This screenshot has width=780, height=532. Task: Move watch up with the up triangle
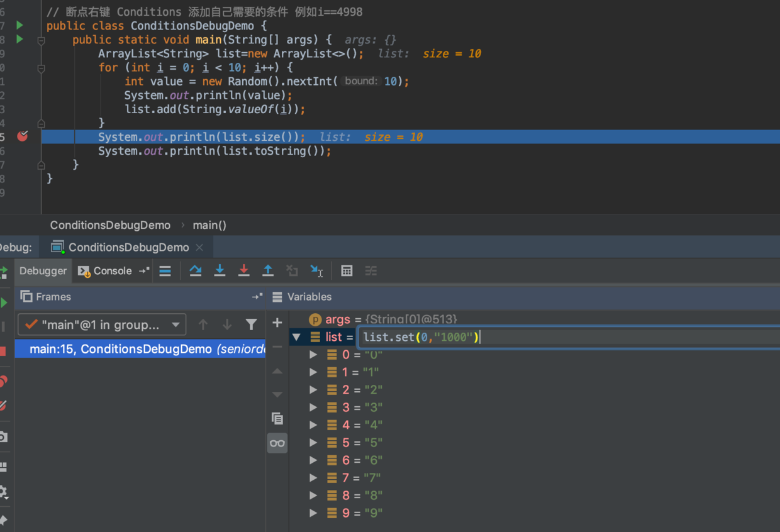tap(277, 372)
